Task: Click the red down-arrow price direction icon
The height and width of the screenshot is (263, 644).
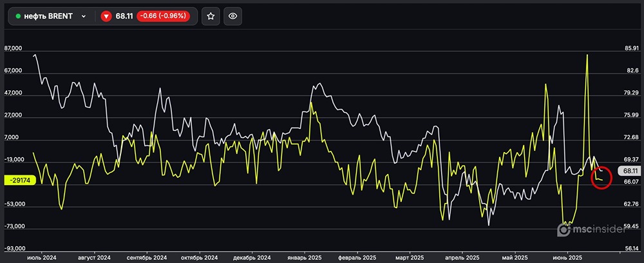Action: (x=106, y=16)
